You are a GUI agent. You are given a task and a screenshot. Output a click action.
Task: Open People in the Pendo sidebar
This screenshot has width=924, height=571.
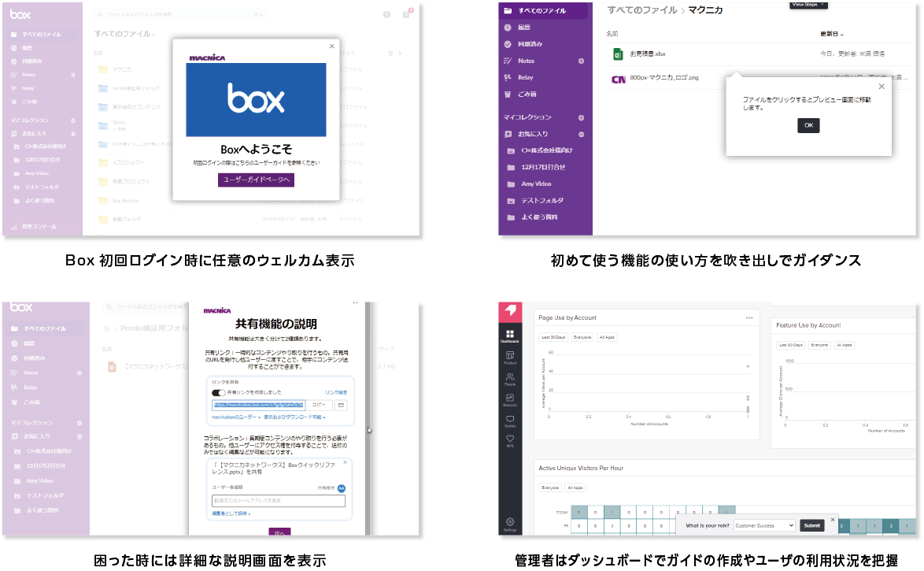(510, 379)
